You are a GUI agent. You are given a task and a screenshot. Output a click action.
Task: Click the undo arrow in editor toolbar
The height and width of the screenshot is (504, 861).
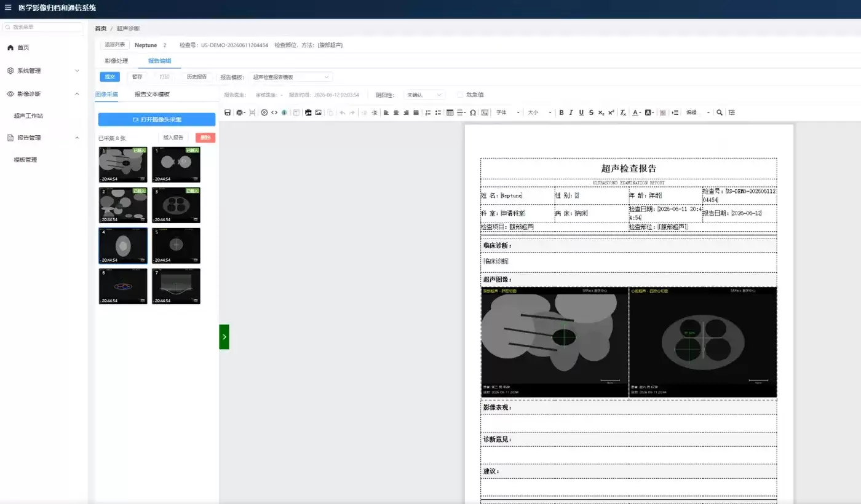click(x=342, y=112)
